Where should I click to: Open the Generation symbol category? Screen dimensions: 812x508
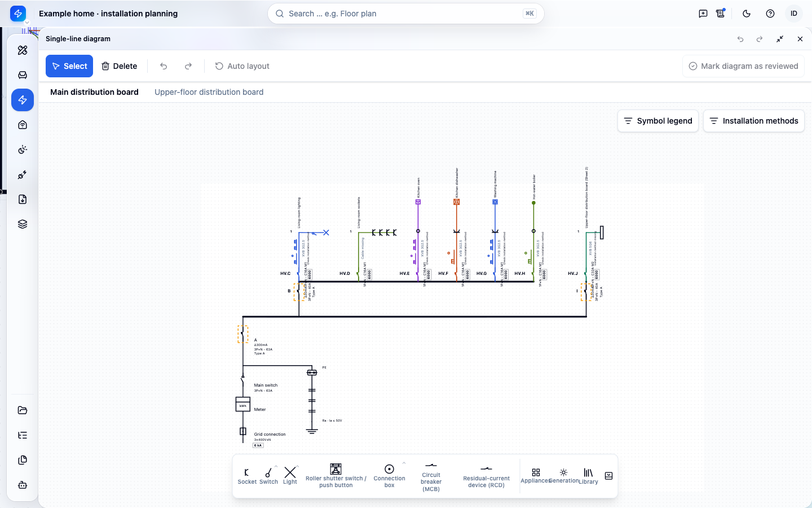[563, 476]
